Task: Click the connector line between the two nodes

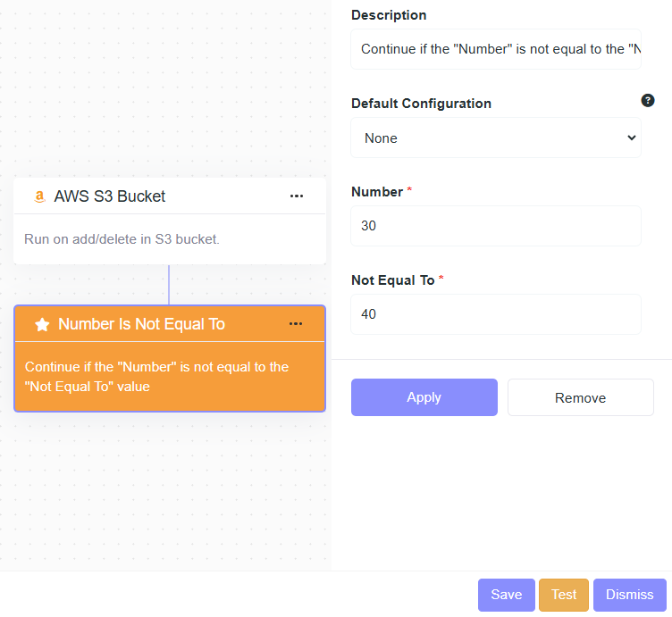Action: coord(169,285)
